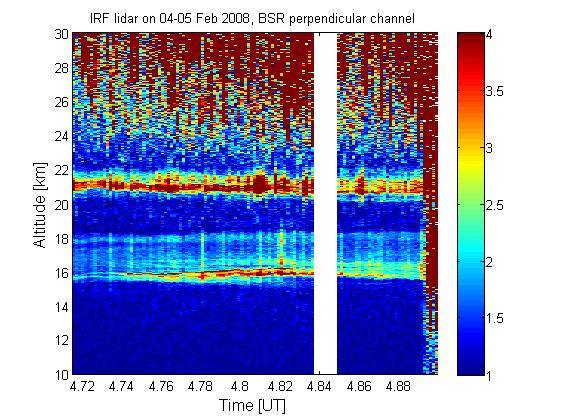This screenshot has height=420, width=561.
Task: Click the colorbar tick label 1.5
Action: tap(494, 318)
